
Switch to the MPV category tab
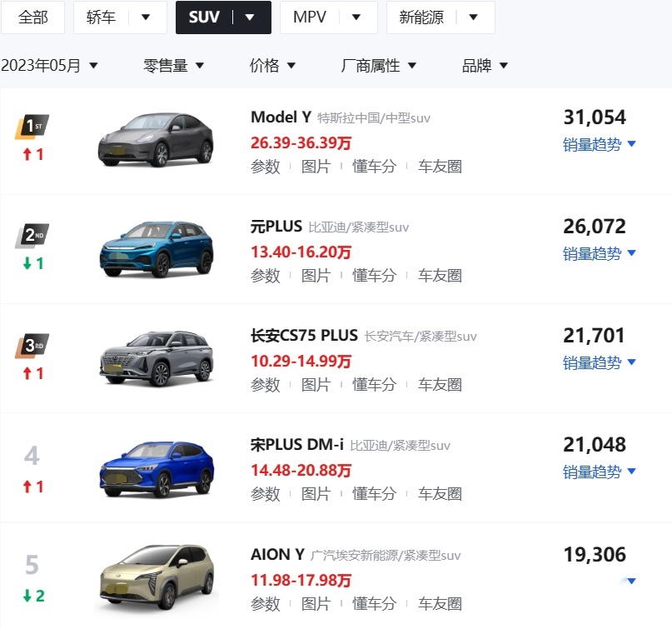click(310, 17)
